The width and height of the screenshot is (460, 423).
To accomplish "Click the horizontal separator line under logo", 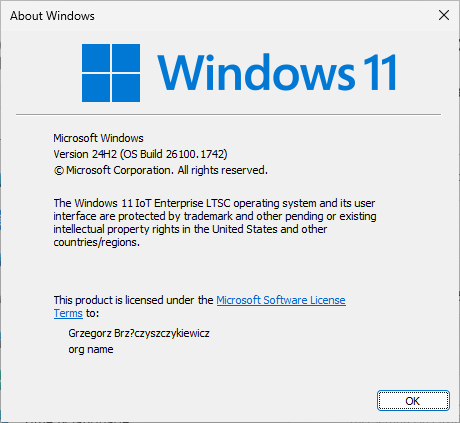I will [228, 114].
